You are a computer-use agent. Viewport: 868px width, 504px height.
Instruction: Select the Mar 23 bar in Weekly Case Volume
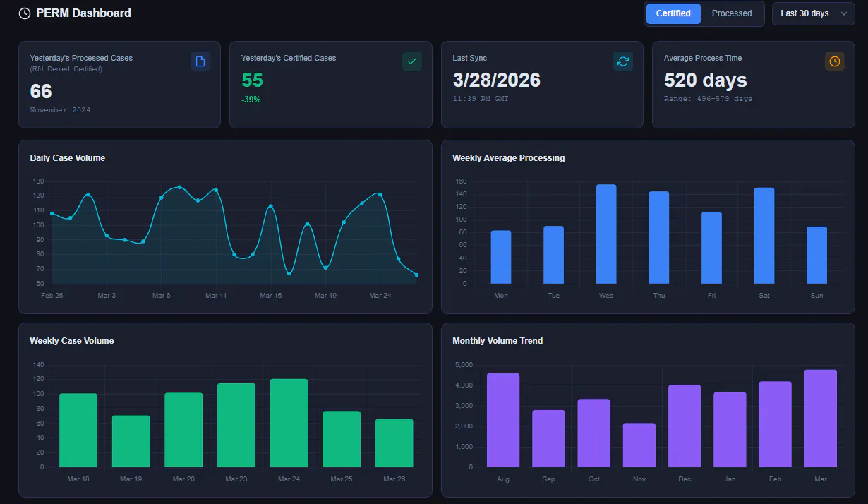[236, 426]
